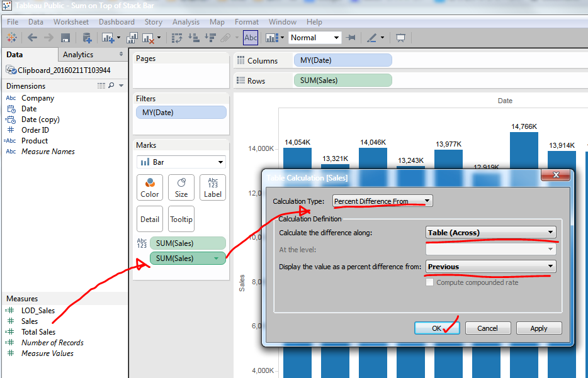The width and height of the screenshot is (588, 378).
Task: Open the Data menu
Action: 36,22
